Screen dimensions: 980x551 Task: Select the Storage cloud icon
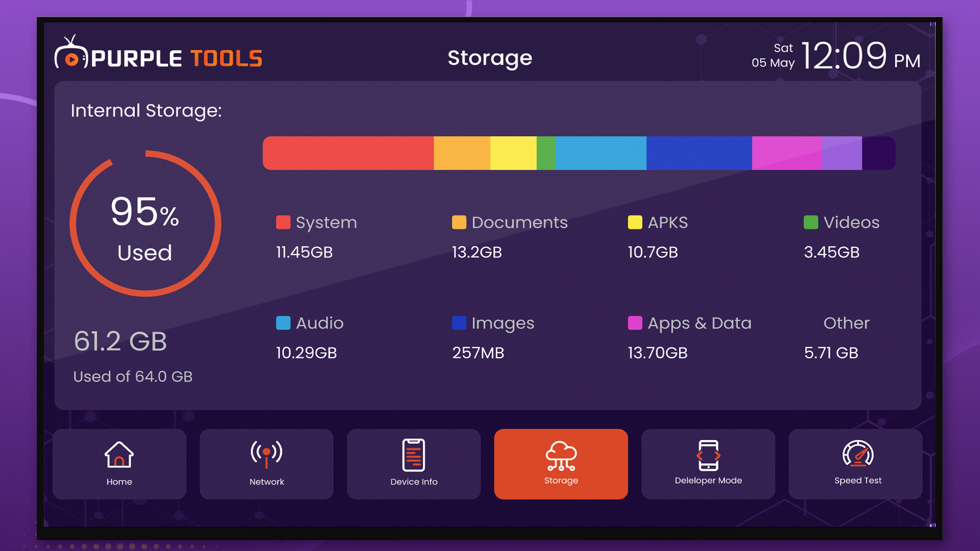coord(561,456)
